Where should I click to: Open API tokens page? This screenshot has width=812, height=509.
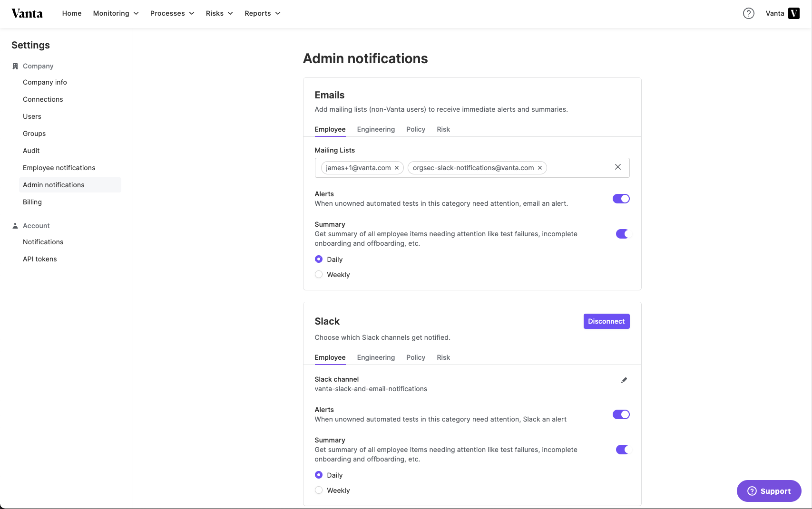point(40,259)
